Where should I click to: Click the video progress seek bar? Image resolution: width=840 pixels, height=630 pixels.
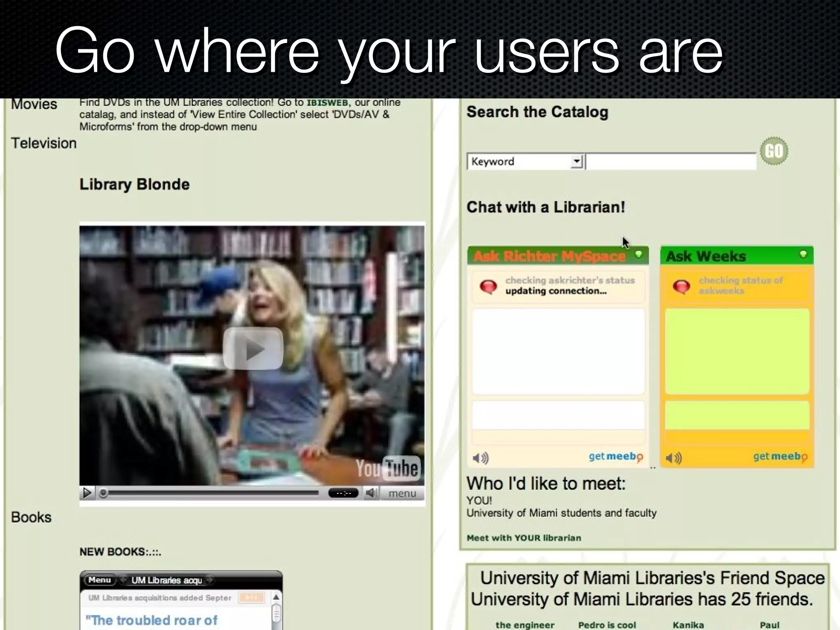(210, 493)
